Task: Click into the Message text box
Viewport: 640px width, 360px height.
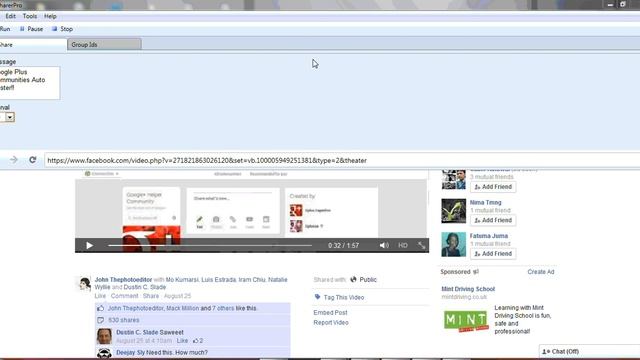Action: pos(29,83)
